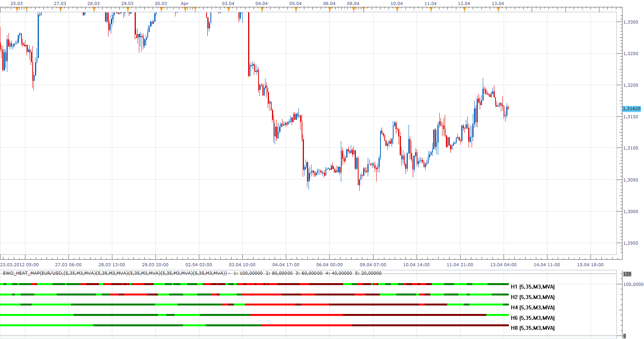
Task: Select the H8 (5,35,M3,MVA) heat map label
Action: (533, 328)
